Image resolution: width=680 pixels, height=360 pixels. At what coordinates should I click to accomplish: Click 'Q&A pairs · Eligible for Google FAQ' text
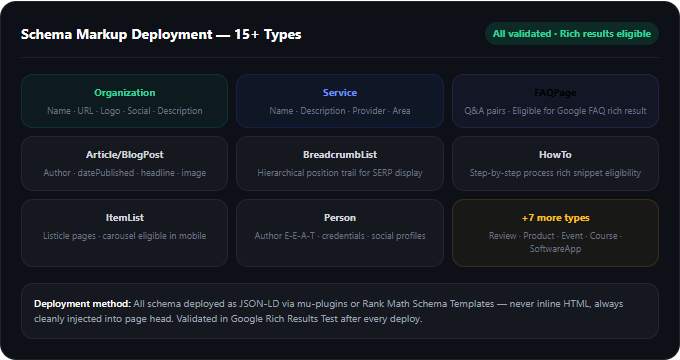pos(534,111)
